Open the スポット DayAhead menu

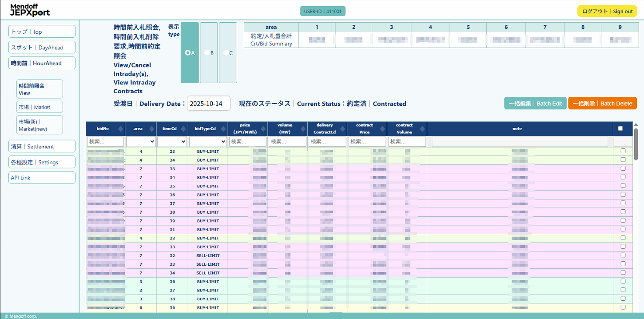point(42,48)
